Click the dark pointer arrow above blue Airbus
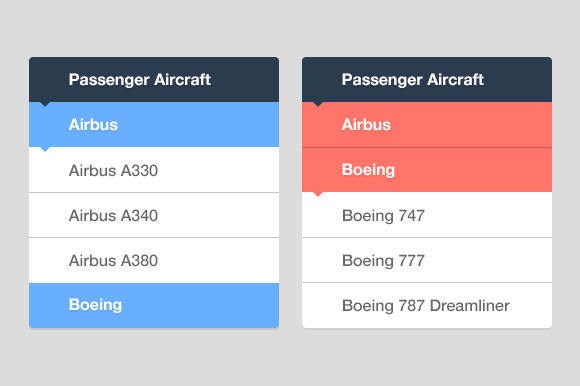 tap(45, 104)
